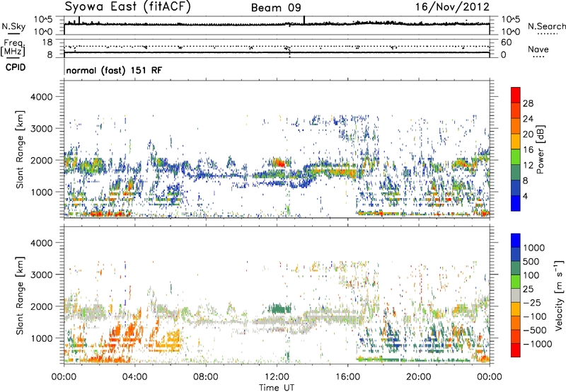Click the '-1000' velocity colorbar tick

coord(537,344)
